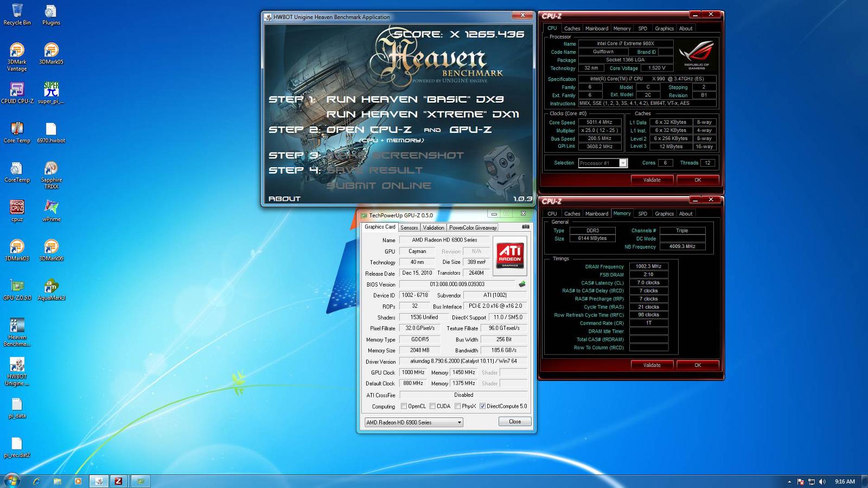Toggle the DirectCompute 5.0 checkbox
The image size is (868, 488).
pyautogui.click(x=482, y=406)
